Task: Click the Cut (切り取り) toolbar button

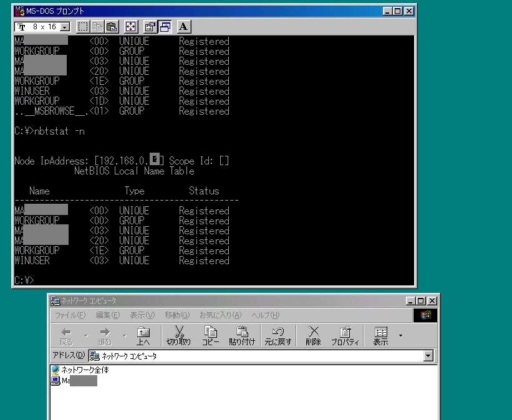Action: (x=178, y=336)
